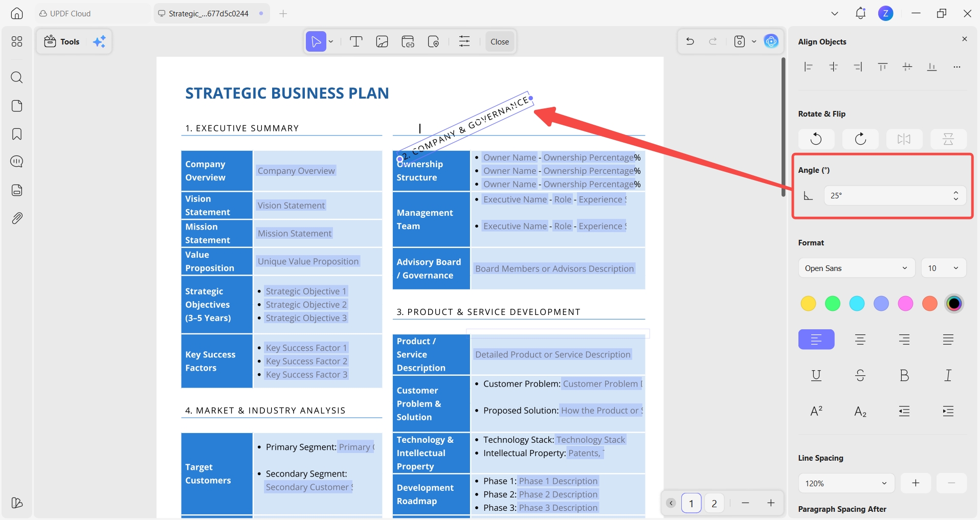Open the comments panel icon in sidebar
The height and width of the screenshot is (520, 980).
(17, 162)
